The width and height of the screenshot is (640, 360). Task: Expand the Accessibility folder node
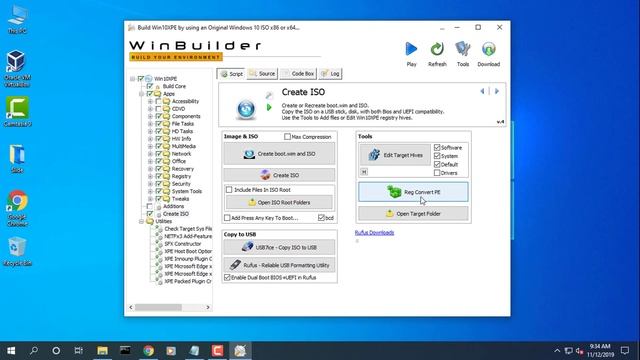pos(150,101)
